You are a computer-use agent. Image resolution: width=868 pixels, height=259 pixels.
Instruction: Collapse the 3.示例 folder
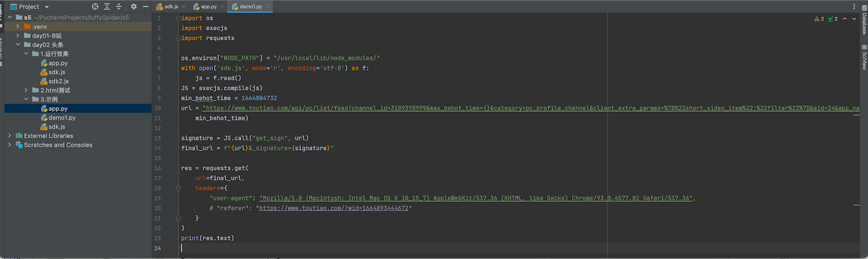point(26,99)
